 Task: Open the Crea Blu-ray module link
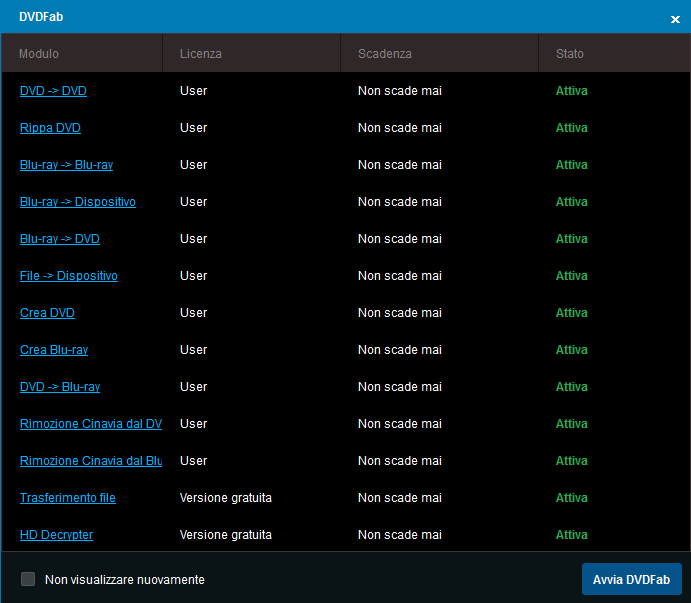point(54,350)
